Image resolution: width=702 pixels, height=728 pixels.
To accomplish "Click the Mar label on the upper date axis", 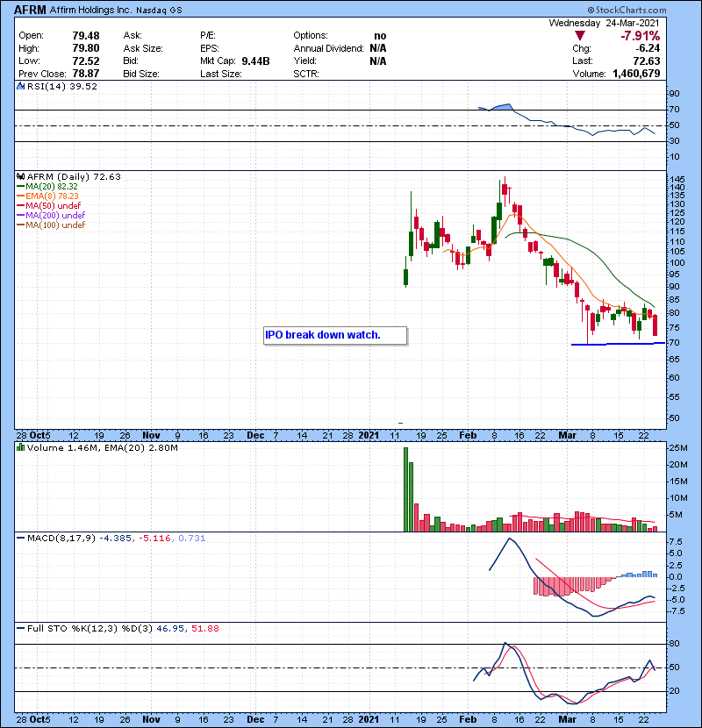I will coord(567,436).
